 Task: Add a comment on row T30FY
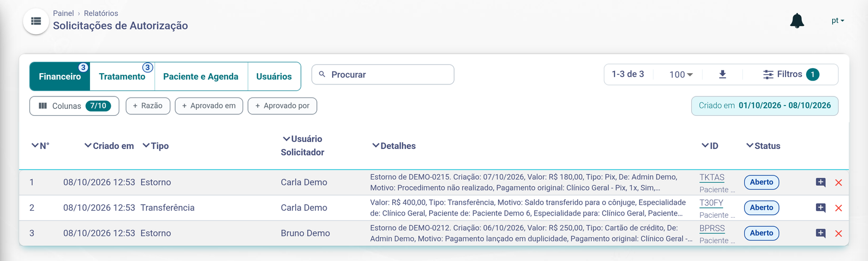pyautogui.click(x=821, y=208)
